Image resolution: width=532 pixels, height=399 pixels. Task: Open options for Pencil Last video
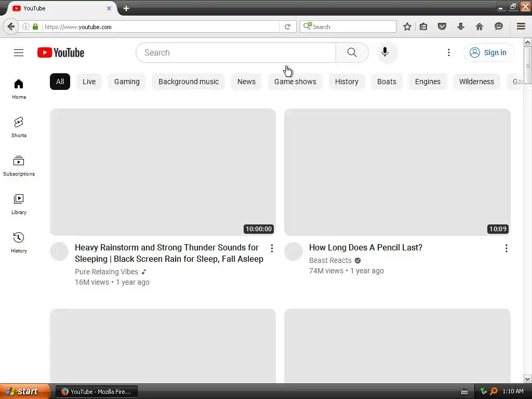click(506, 248)
